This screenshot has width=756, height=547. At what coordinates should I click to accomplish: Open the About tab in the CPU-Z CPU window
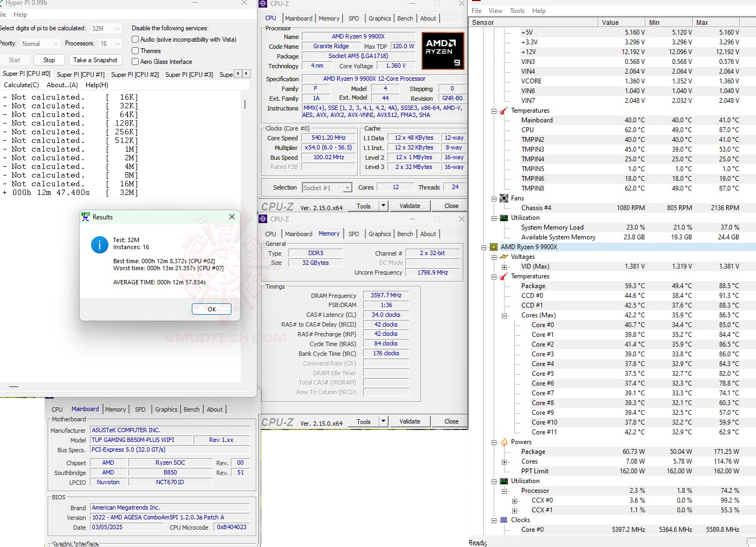point(428,18)
